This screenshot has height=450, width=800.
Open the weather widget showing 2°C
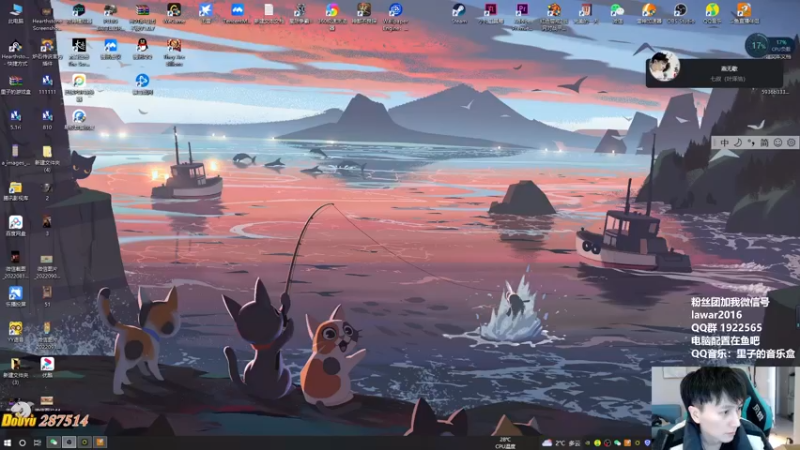(561, 443)
